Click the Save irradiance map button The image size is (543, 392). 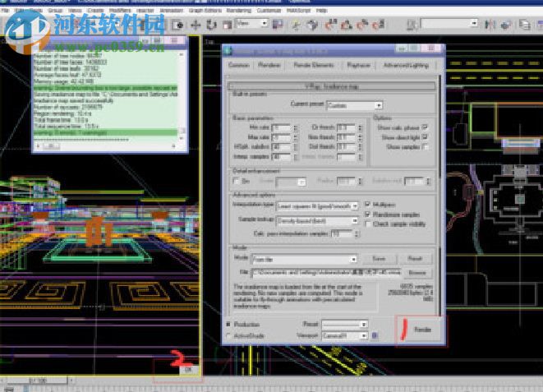379,259
